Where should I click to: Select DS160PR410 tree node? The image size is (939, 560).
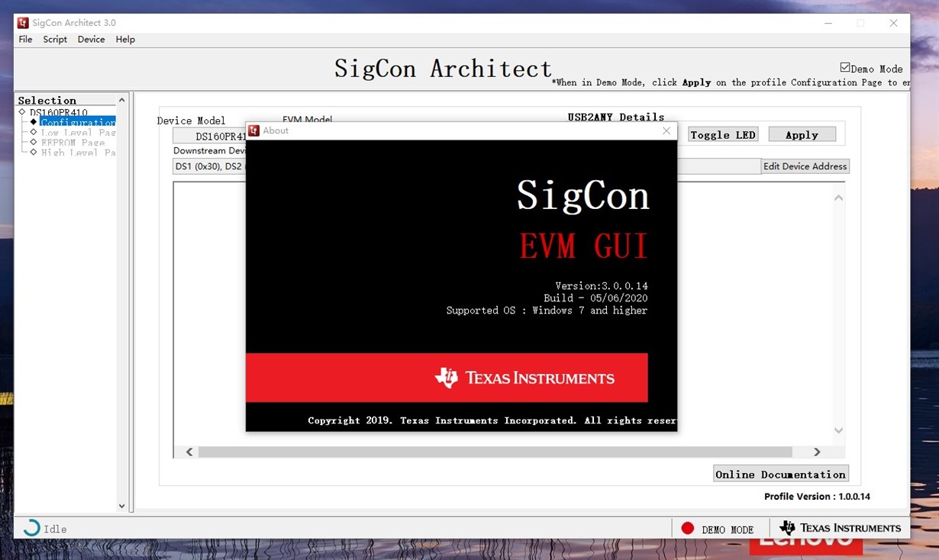click(x=59, y=112)
